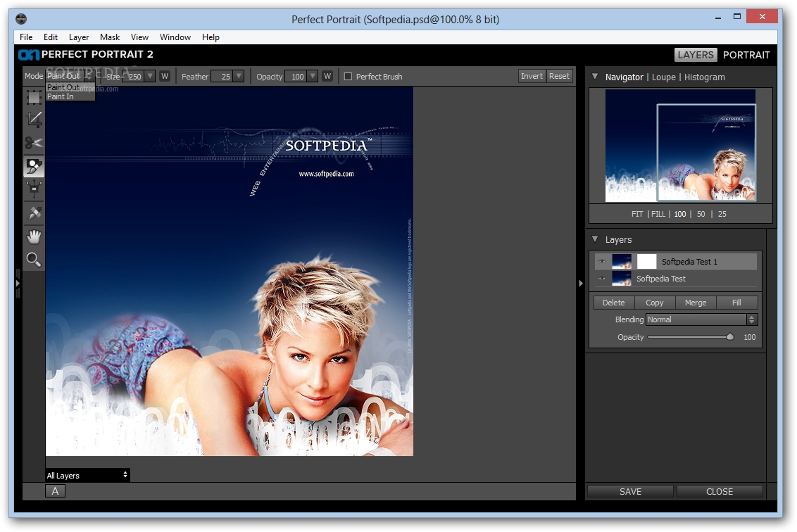Collapse right panel with the arrow handle
797x532 pixels.
click(580, 284)
